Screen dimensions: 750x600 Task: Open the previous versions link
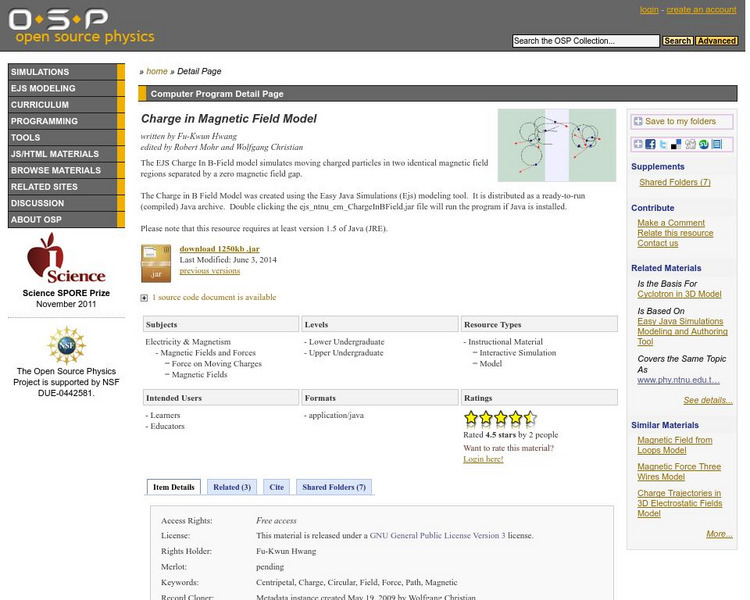click(210, 271)
